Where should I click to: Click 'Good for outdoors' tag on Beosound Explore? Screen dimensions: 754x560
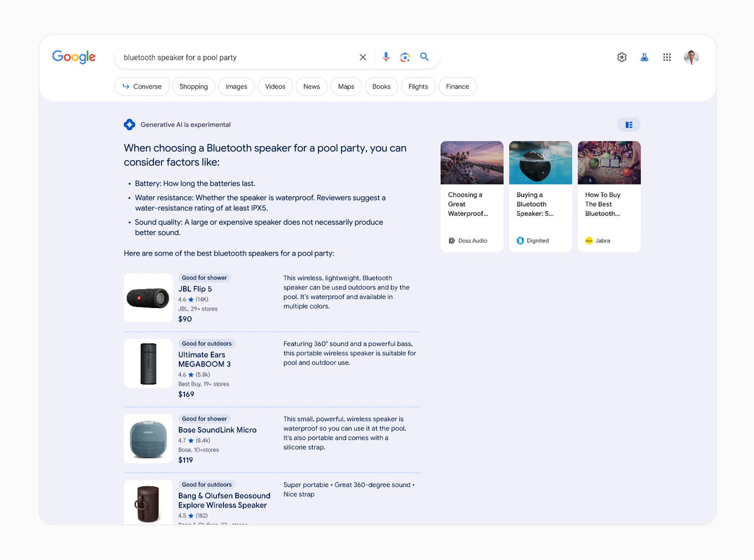pyautogui.click(x=207, y=484)
